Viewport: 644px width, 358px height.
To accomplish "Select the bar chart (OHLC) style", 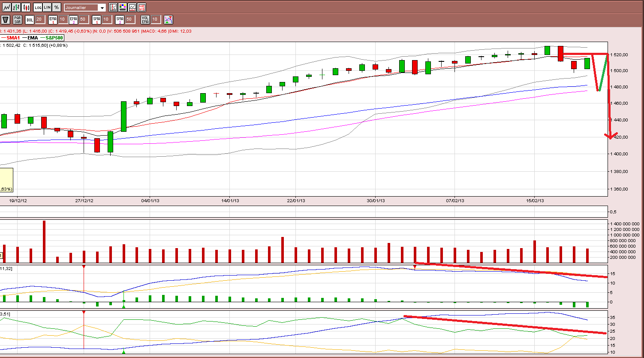I will click(16, 7).
